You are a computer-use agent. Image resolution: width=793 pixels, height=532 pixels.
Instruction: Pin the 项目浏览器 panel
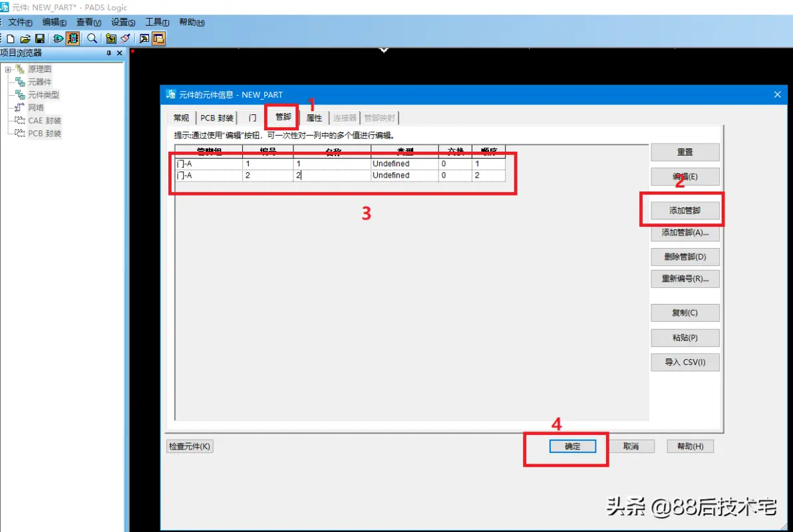coord(108,53)
